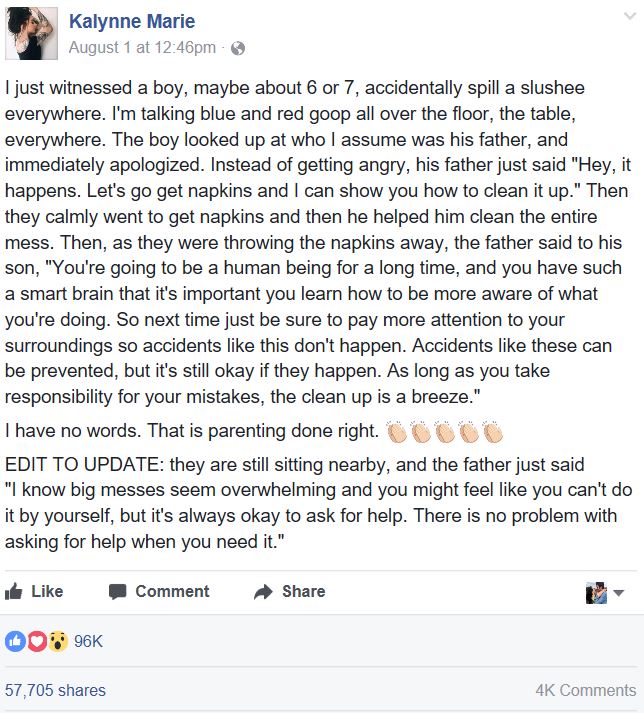Open Kalynne Marie's profile picture
This screenshot has height=713, width=644.
31,34
